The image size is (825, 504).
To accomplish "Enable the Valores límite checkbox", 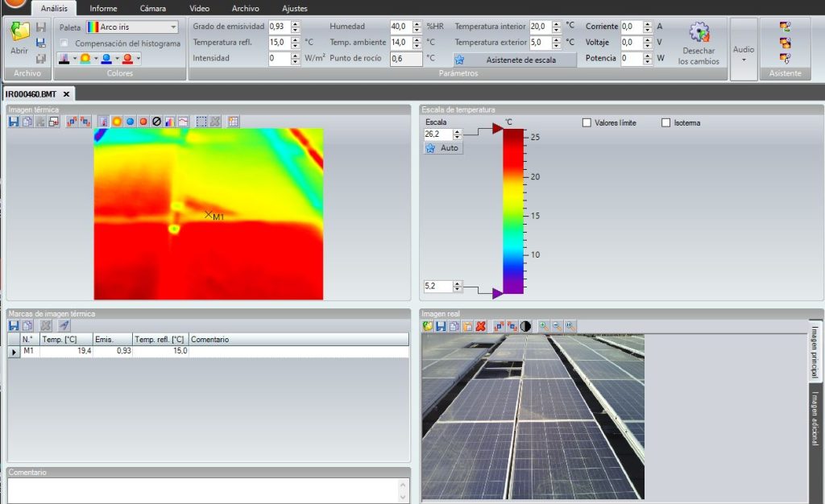I will [x=587, y=122].
